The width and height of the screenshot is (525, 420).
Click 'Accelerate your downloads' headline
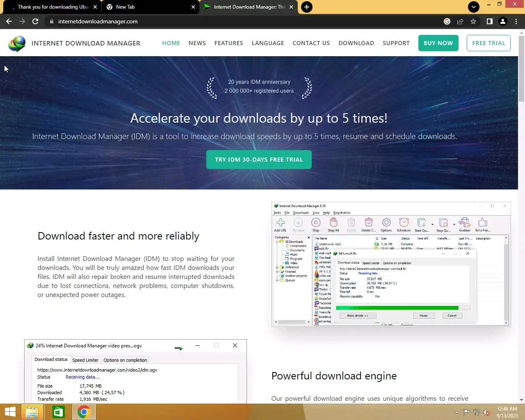(259, 118)
